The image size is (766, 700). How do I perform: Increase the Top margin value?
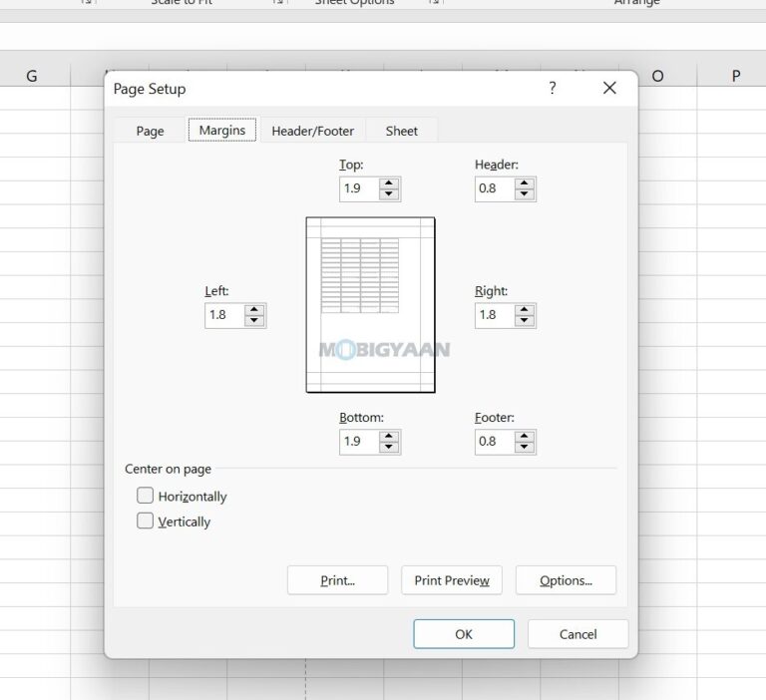tap(389, 183)
